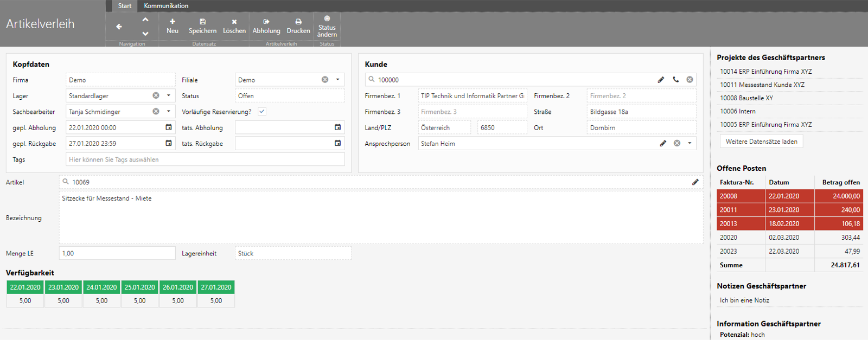Jump to next record with down chevron
Image resolution: width=868 pixels, height=340 pixels.
click(145, 34)
